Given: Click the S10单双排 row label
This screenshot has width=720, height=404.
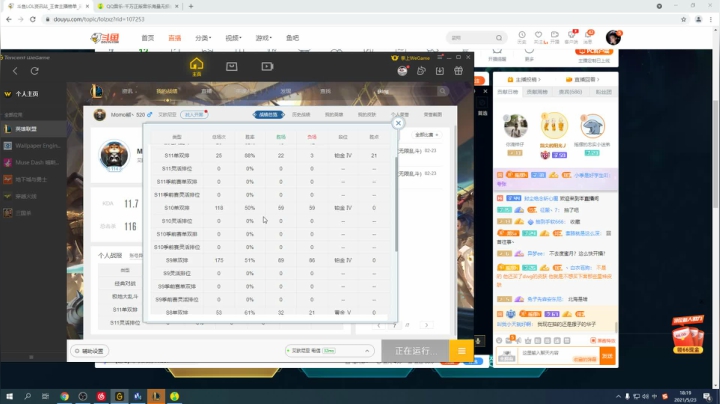Looking at the screenshot, I should click(x=177, y=208).
